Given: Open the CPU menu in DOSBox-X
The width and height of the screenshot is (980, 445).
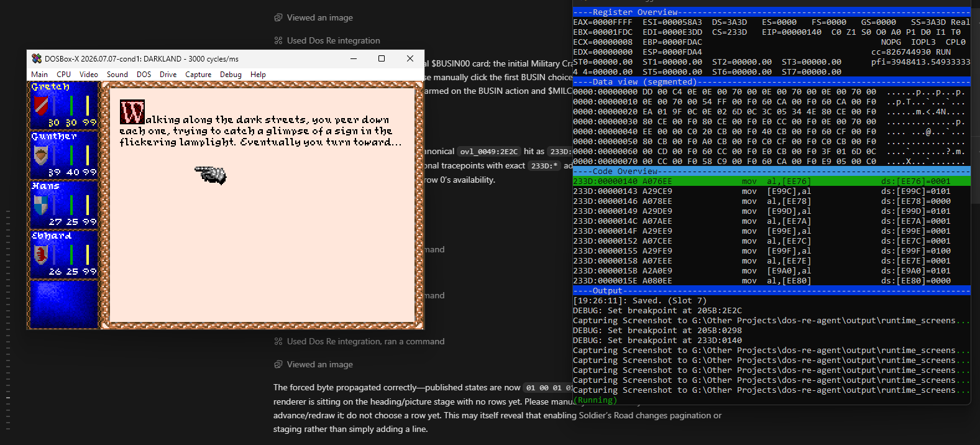Looking at the screenshot, I should 64,74.
